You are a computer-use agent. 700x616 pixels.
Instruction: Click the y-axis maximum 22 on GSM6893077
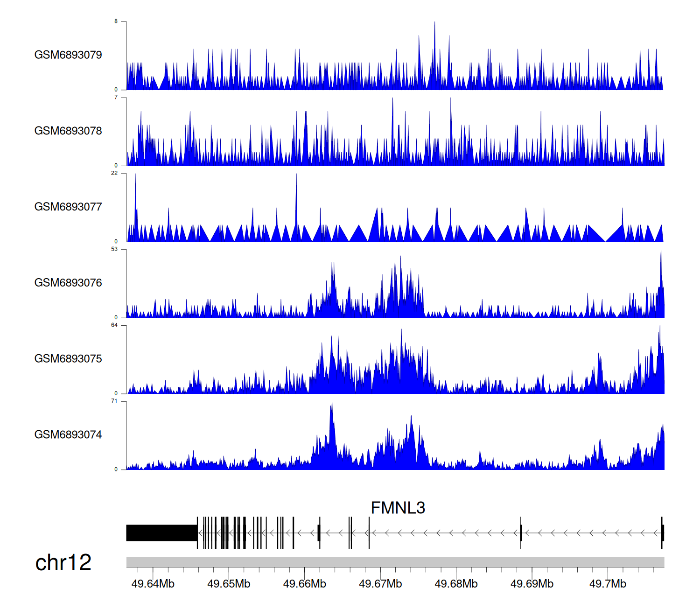point(114,174)
